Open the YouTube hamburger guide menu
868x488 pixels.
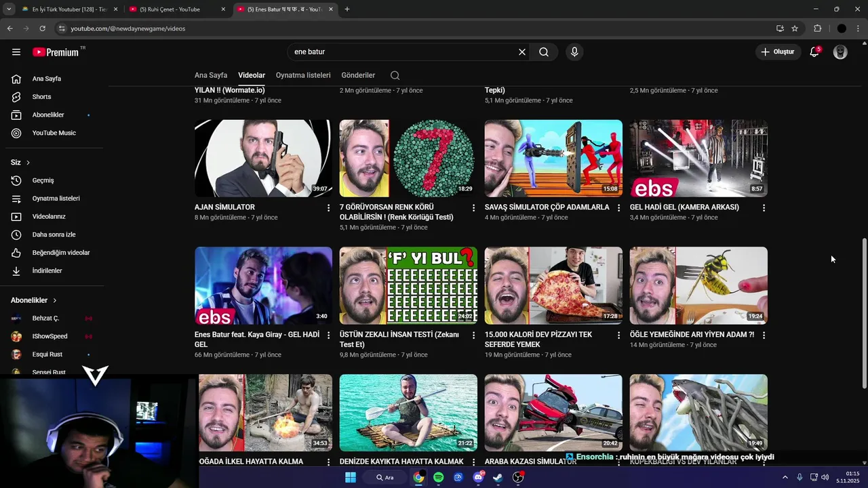[16, 52]
